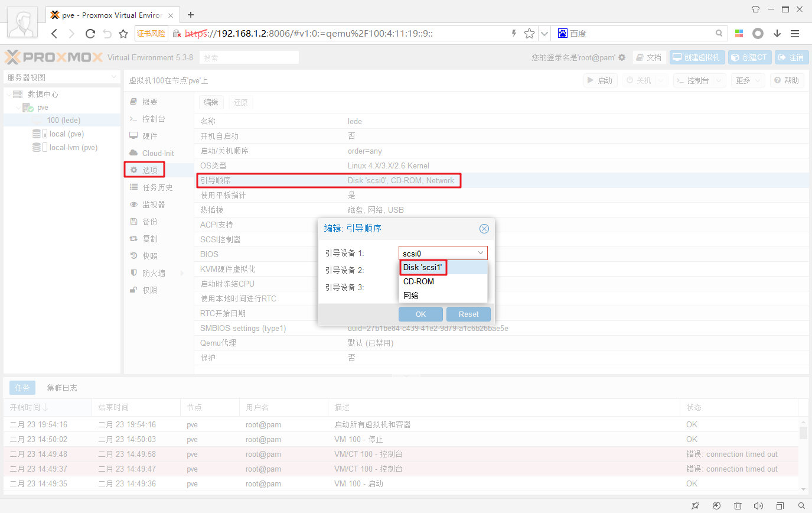Viewport: 812px width, 513px height.
Task: Click the undo/restore page icon in browser toolbar
Action: pyautogui.click(x=107, y=34)
